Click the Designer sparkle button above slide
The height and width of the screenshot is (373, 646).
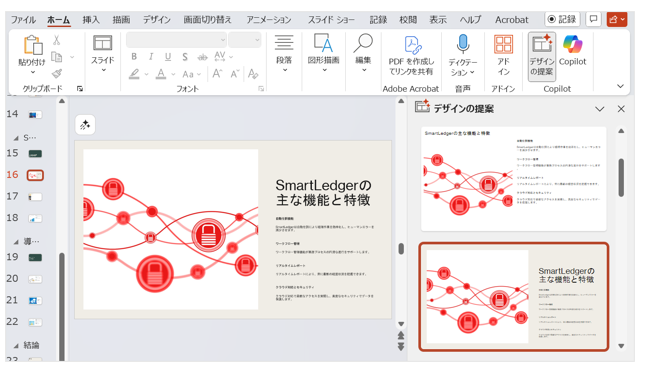point(85,125)
